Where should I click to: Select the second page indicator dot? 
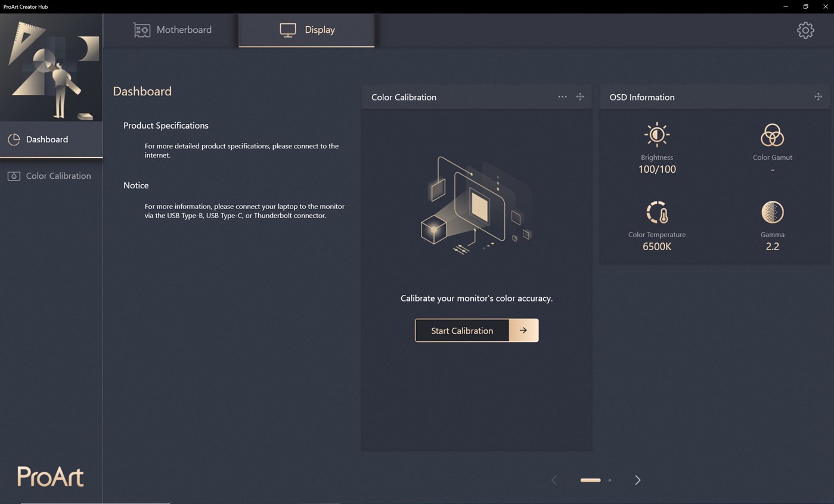pyautogui.click(x=610, y=480)
